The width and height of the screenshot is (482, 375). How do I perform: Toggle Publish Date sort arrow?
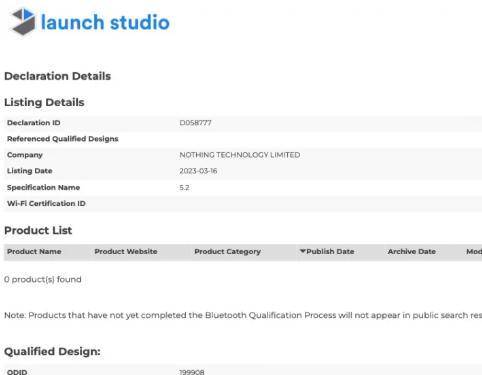[303, 251]
